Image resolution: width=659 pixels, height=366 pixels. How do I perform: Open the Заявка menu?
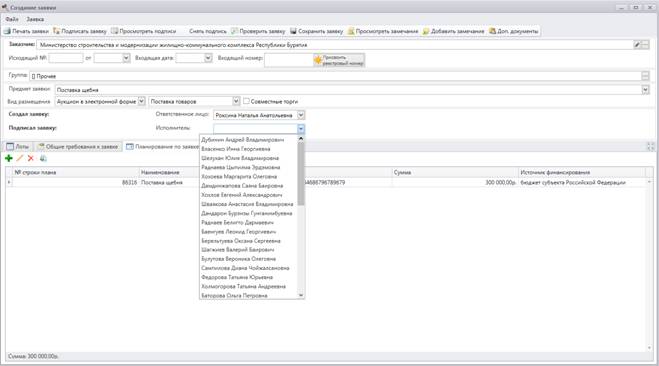(35, 19)
